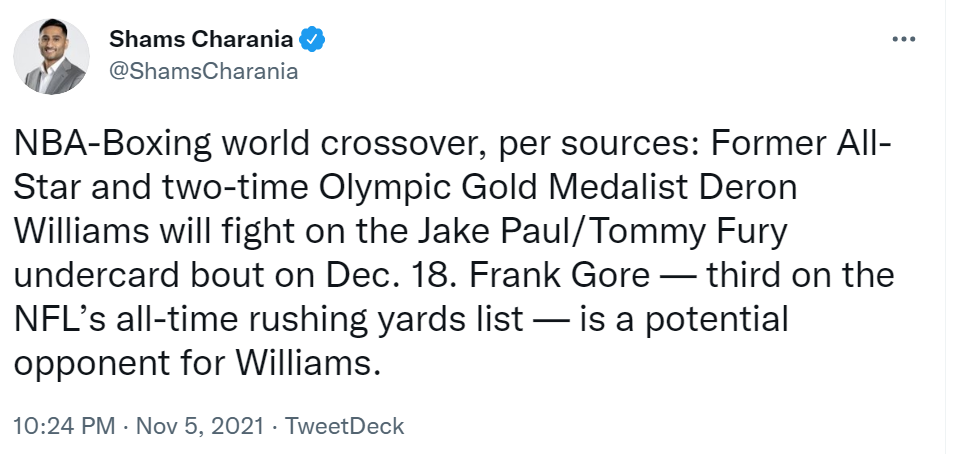Open the three-dot more options menu
Image resolution: width=967 pixels, height=454 pixels.
(x=903, y=39)
